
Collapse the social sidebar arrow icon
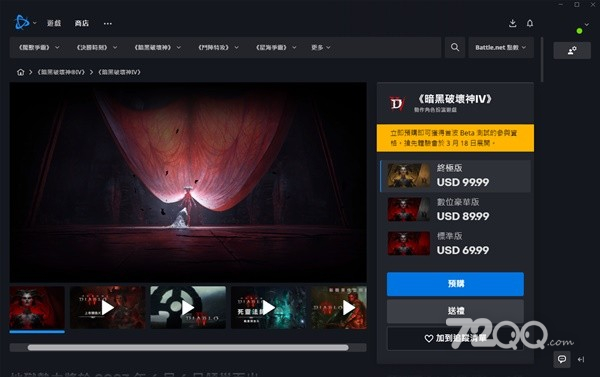point(581,359)
